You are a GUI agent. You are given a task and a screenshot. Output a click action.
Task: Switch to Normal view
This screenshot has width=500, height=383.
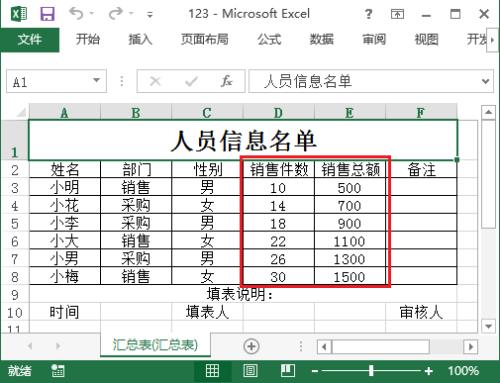212,371
